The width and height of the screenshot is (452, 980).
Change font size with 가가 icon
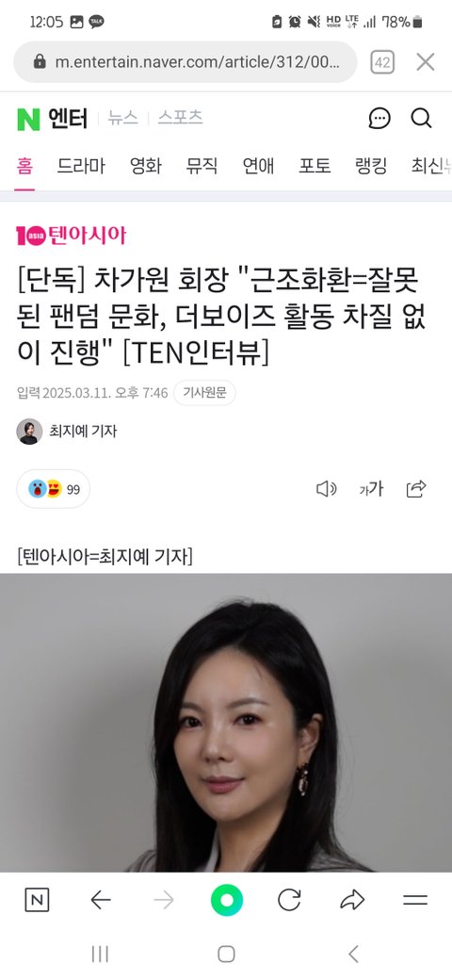(x=371, y=489)
